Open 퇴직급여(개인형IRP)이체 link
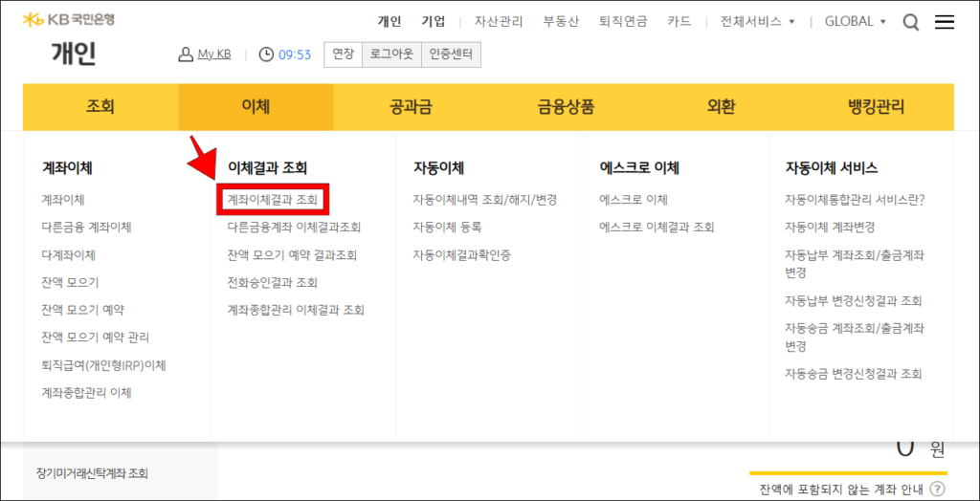This screenshot has height=501, width=980. (x=103, y=365)
